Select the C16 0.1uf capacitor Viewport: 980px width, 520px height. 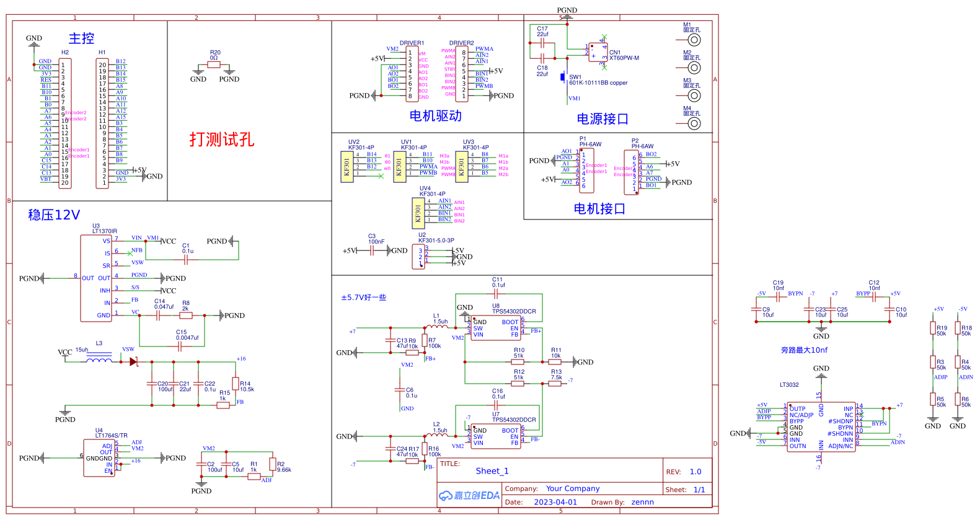tap(496, 405)
